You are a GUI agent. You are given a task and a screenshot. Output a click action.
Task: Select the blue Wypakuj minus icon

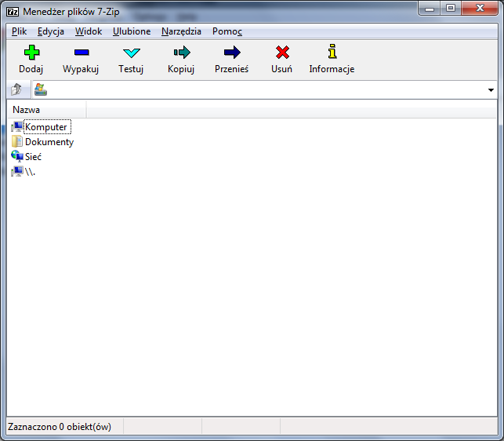(82, 52)
